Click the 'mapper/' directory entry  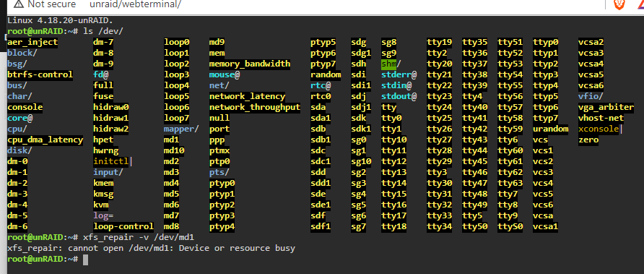(181, 129)
